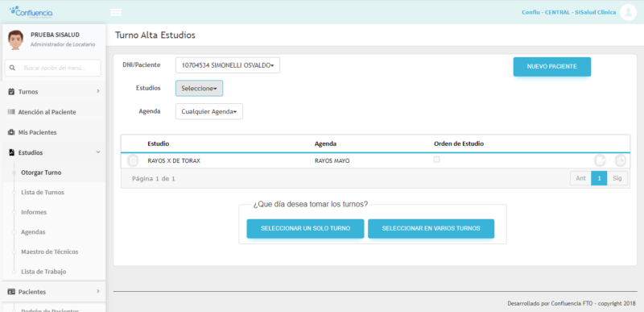Screen dimensions: 644x312
Task: Click the Mis Pacientes briefcase icon
Action: (11, 132)
